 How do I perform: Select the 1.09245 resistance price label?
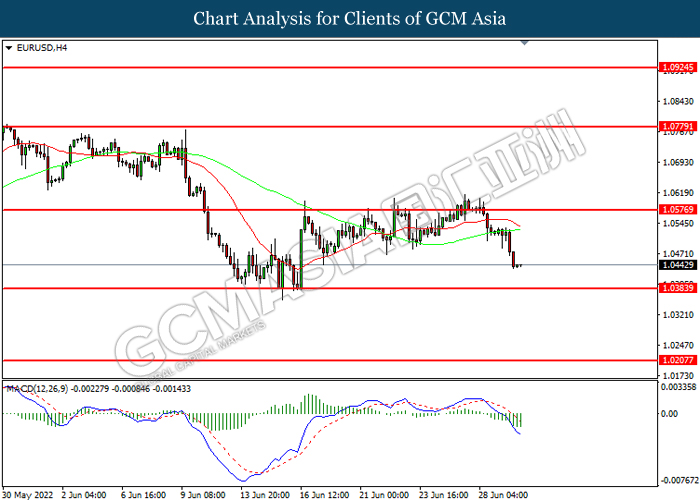[x=678, y=67]
